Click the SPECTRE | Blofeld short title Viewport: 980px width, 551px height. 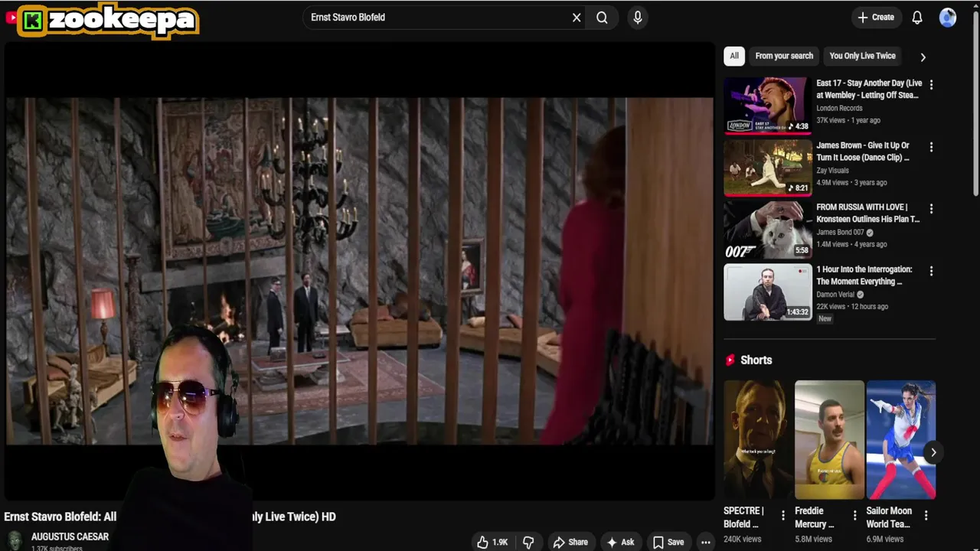[743, 517]
